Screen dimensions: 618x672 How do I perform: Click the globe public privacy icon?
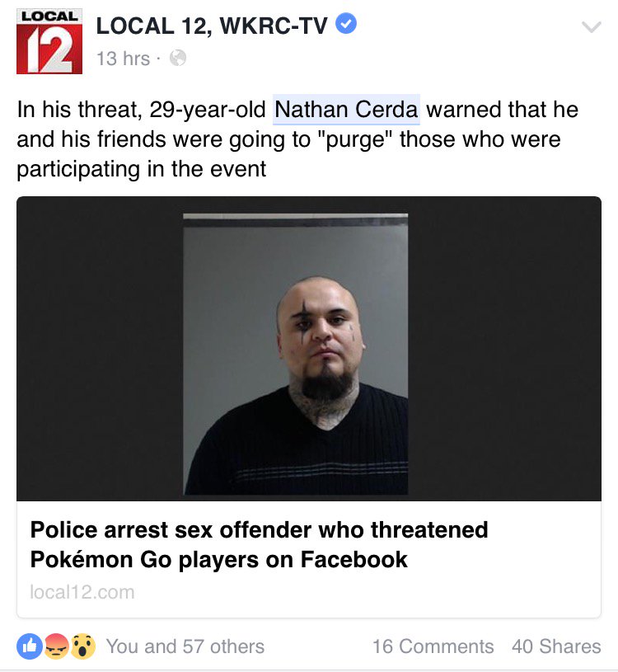click(x=178, y=58)
